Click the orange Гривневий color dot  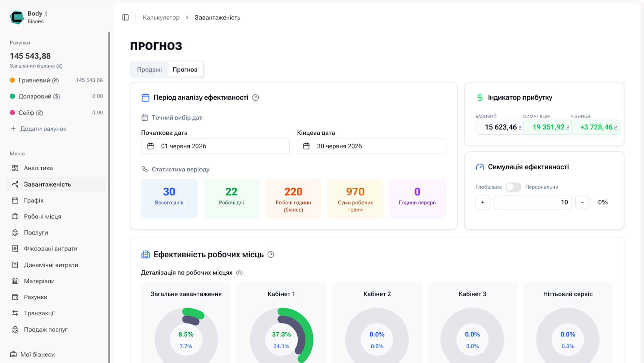[x=12, y=80]
